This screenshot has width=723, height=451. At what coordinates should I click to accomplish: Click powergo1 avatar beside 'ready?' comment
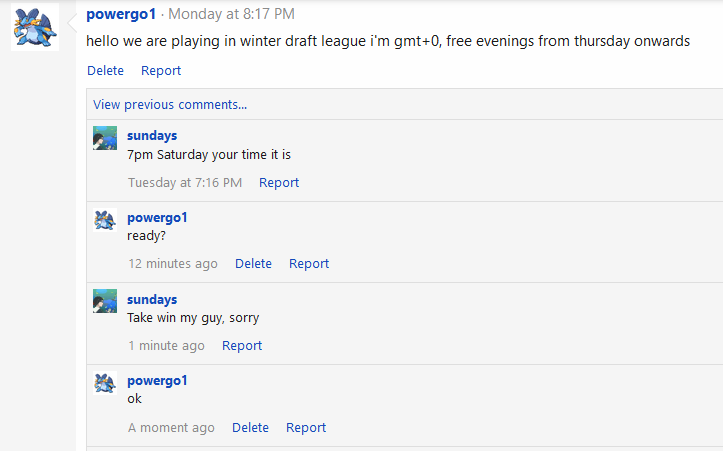tap(105, 220)
